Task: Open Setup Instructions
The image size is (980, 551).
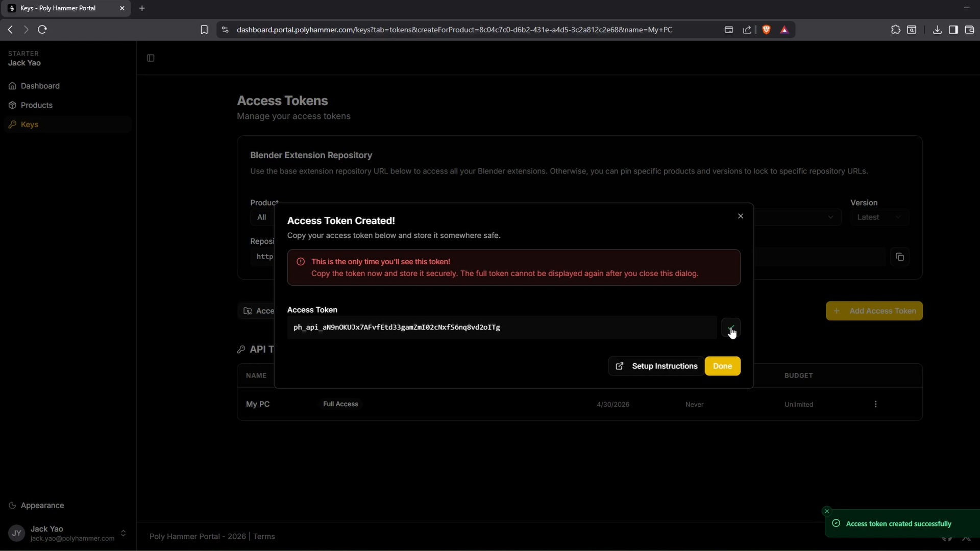Action: [x=656, y=366]
